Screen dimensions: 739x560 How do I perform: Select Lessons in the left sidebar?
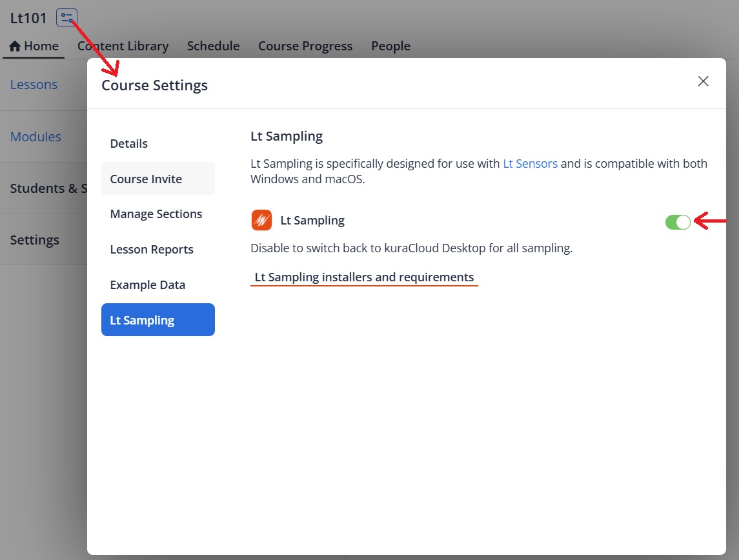coord(34,85)
